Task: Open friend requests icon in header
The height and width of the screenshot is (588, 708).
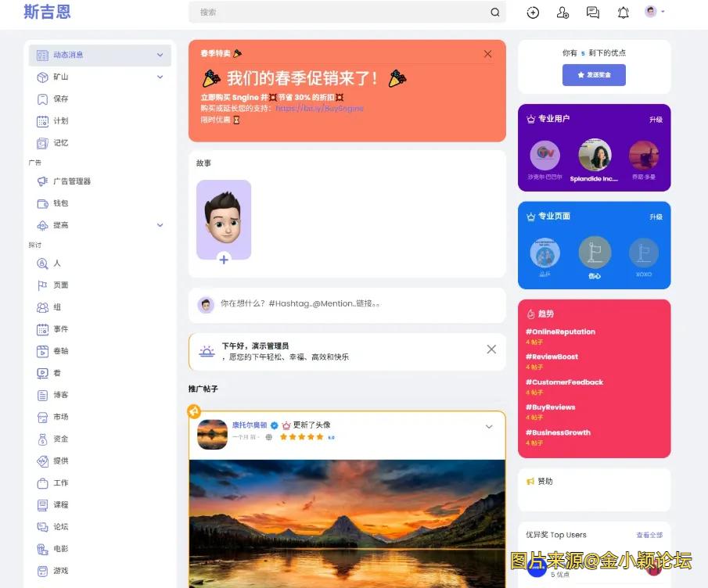Action: point(562,13)
